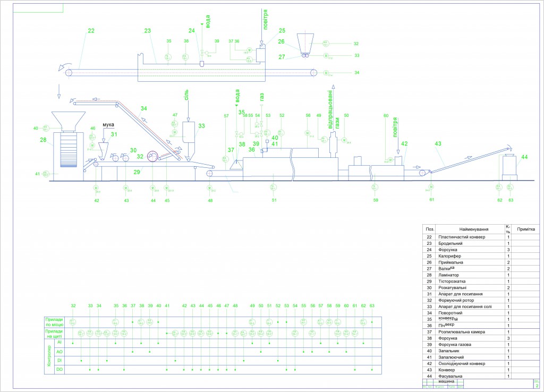Screen dimensions: 544x392
Task: Click the vertical 'Контролер' label
Action: click(x=49, y=356)
